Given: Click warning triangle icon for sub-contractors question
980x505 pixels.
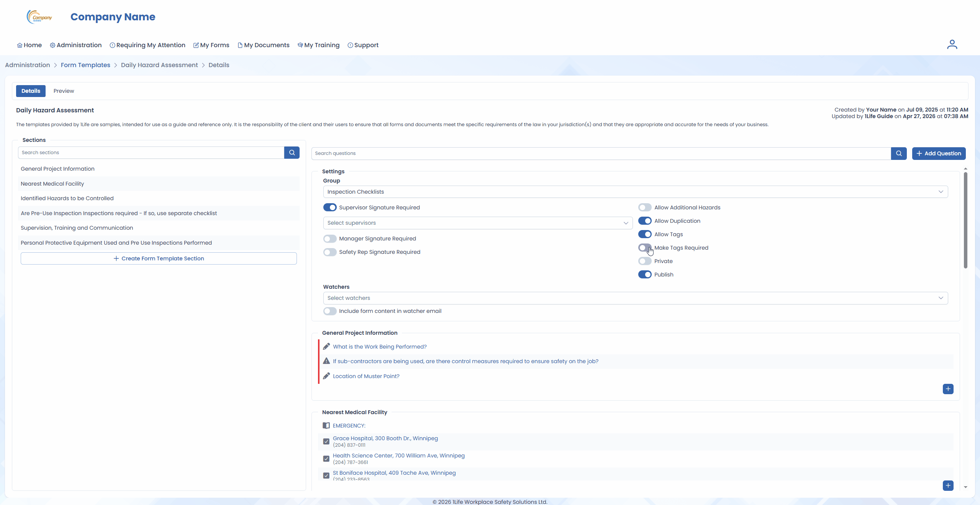Looking at the screenshot, I should click(x=326, y=361).
